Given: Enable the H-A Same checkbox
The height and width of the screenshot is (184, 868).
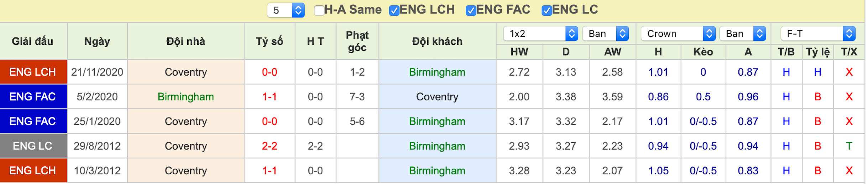Looking at the screenshot, I should 319,10.
